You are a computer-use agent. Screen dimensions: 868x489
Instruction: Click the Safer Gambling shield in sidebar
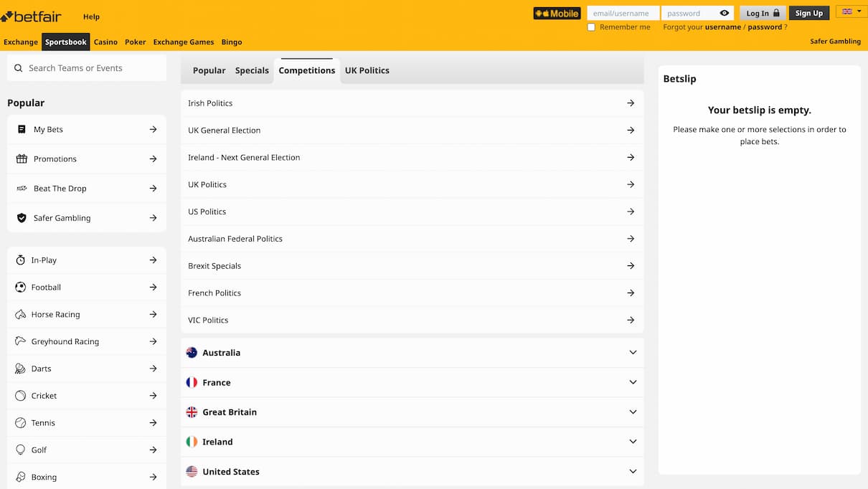coord(21,217)
